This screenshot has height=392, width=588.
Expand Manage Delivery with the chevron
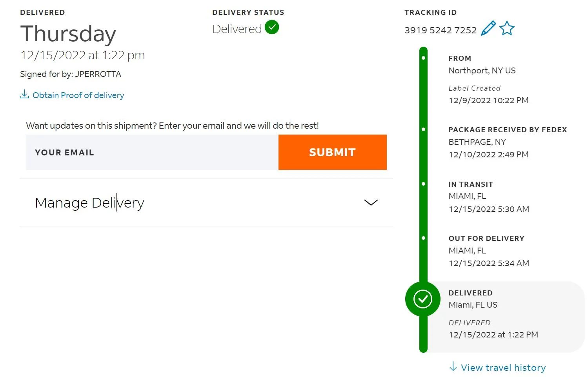[x=371, y=202]
